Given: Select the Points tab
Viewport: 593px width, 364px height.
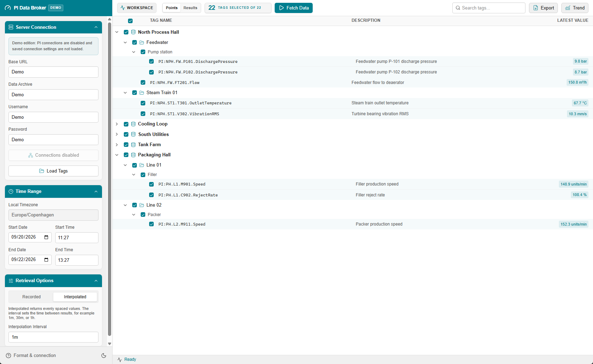Looking at the screenshot, I should click(172, 8).
